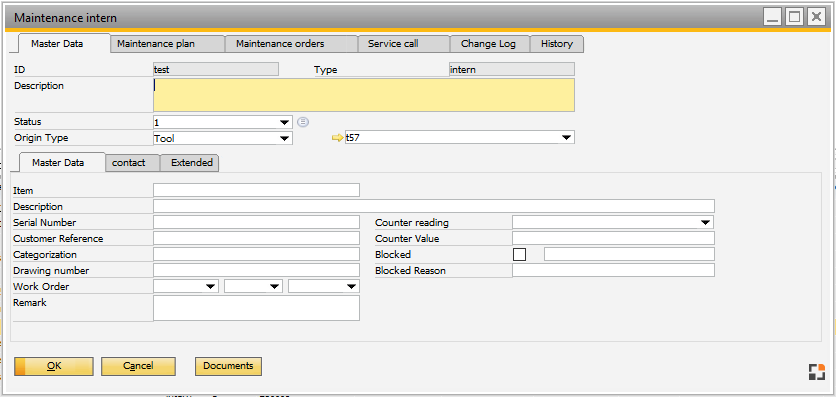
Task: Click the text field beside Blocked checkbox
Action: (629, 254)
